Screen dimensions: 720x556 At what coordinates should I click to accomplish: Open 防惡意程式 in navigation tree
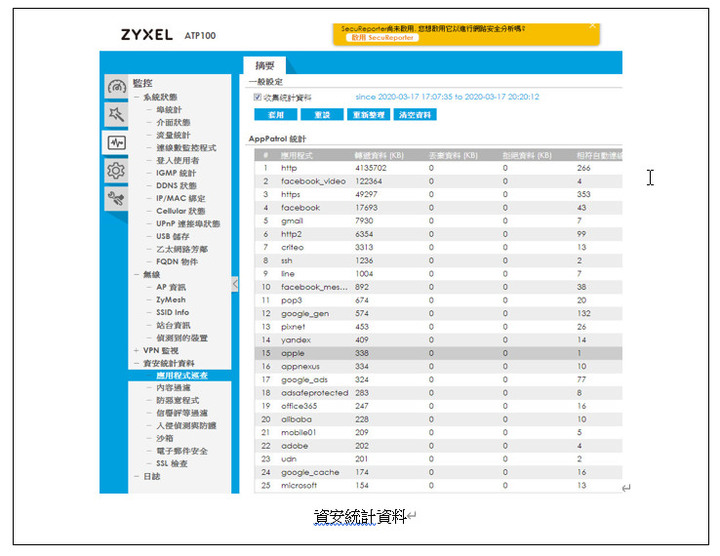(x=178, y=401)
